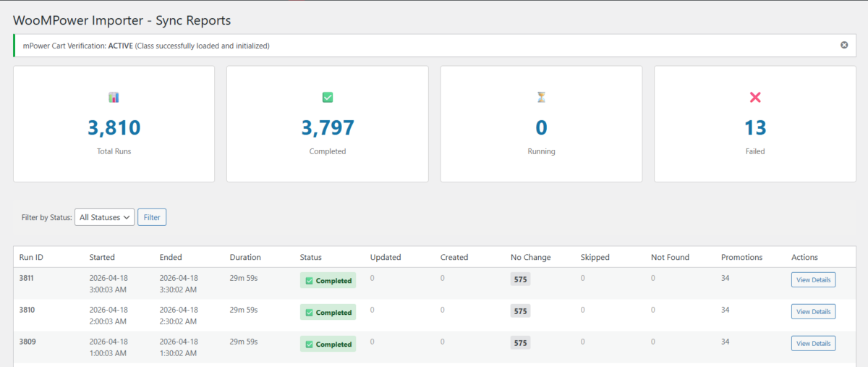Screen dimensions: 868x367
Task: View Details for run 3811
Action: point(813,279)
